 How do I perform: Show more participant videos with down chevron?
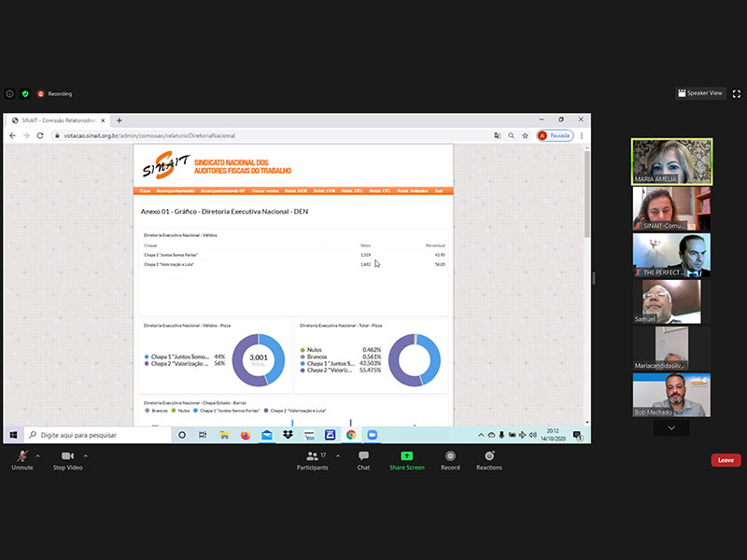(671, 427)
